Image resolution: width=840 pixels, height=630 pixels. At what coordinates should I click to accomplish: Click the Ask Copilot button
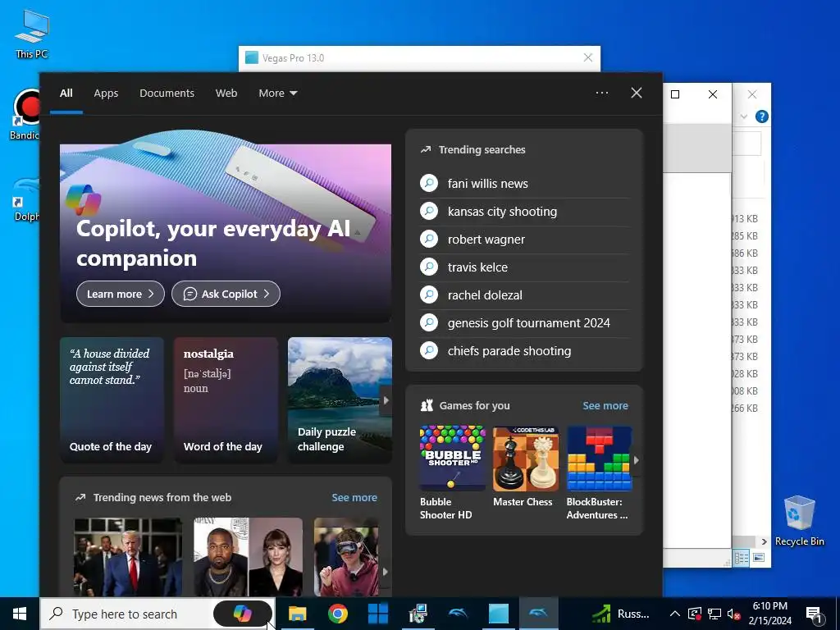226,294
